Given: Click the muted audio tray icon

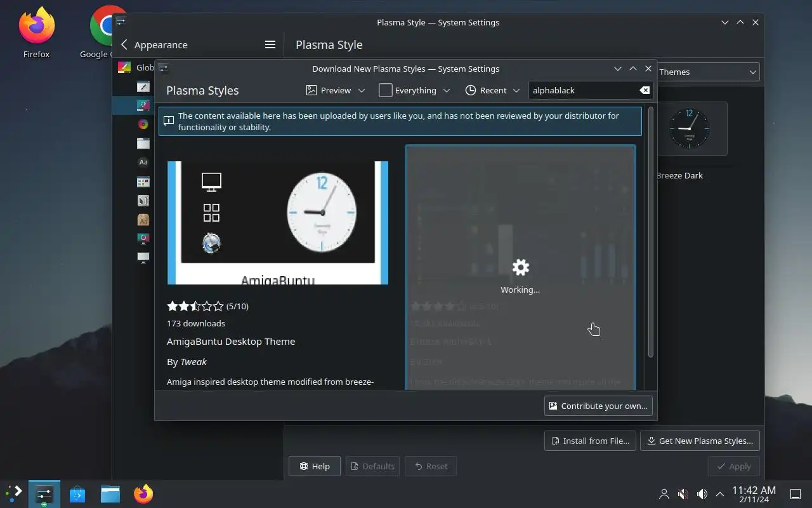Looking at the screenshot, I should 683,493.
